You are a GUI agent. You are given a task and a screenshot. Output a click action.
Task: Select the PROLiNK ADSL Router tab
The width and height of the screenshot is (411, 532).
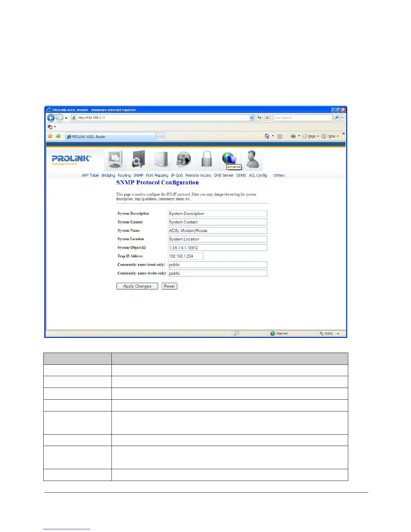pyautogui.click(x=110, y=137)
